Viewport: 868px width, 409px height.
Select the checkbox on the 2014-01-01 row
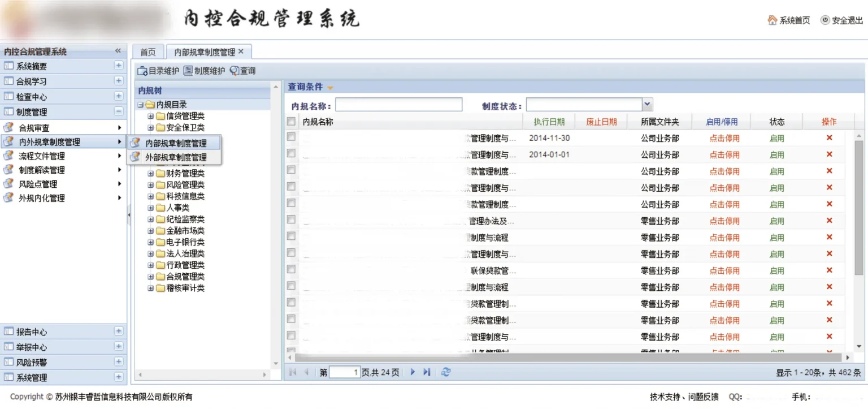[291, 153]
